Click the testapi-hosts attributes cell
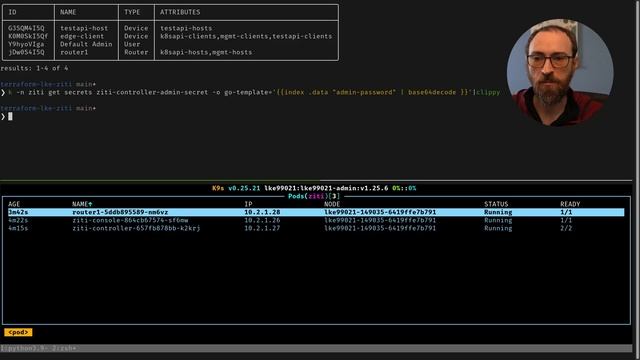 [186, 28]
